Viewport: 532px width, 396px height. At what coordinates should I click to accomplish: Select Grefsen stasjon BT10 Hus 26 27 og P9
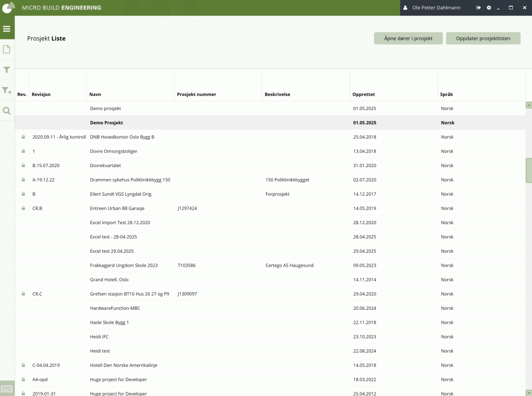pyautogui.click(x=270, y=294)
